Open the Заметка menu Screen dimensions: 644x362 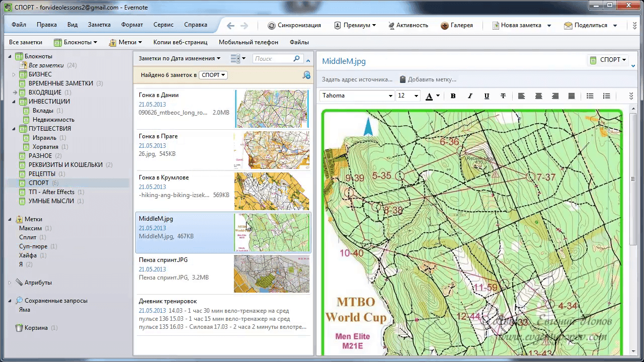coord(99,25)
